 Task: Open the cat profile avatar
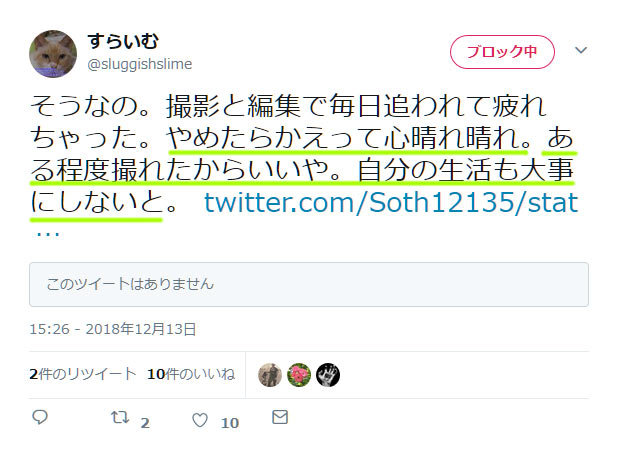pos(53,54)
